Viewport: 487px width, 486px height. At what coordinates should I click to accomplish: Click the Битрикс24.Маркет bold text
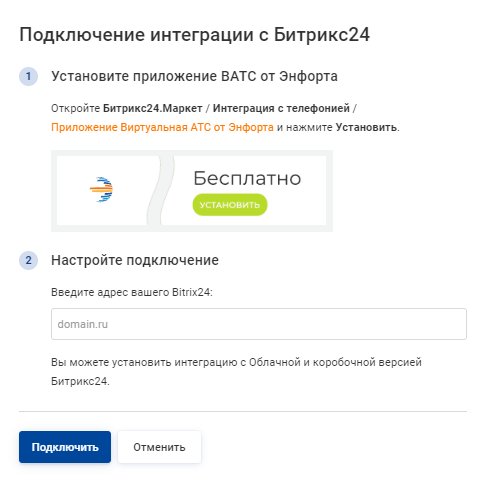pyautogui.click(x=153, y=108)
